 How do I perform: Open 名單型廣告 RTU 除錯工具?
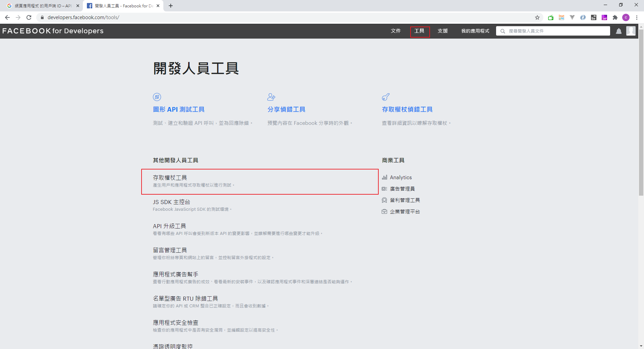click(185, 299)
